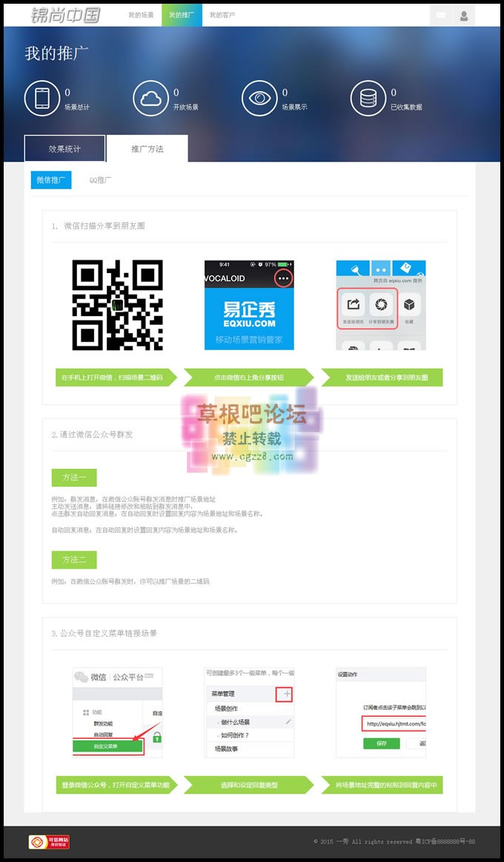The image size is (504, 862).
Task: Click the 场景展示 counter label
Action: (294, 108)
